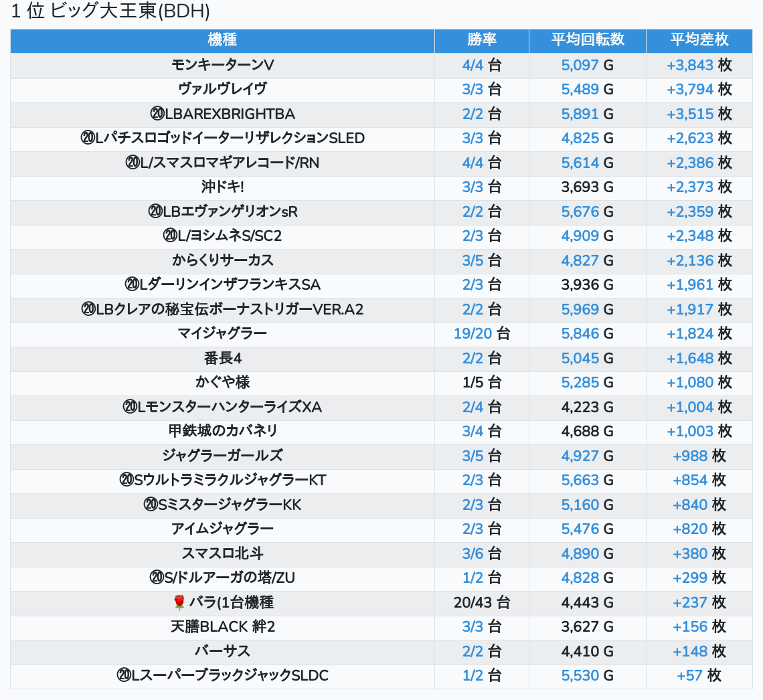Sort table by 平均回転数 header
Screen dimensions: 763x700
point(587,40)
